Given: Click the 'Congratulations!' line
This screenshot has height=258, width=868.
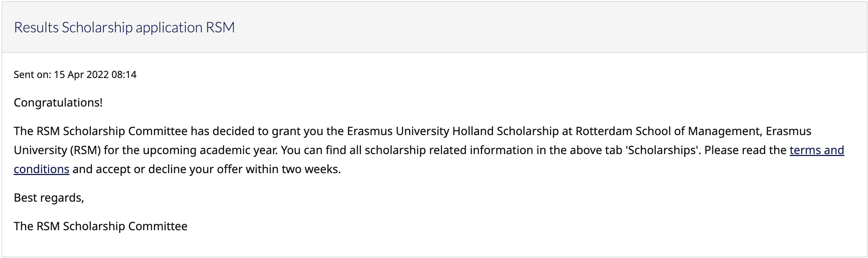Looking at the screenshot, I should tap(58, 103).
